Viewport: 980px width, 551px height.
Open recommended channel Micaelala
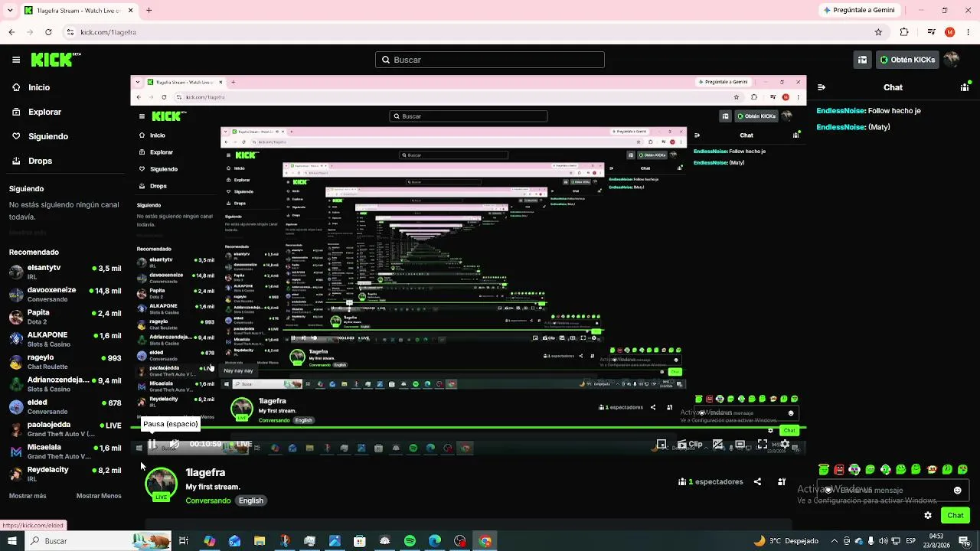pos(65,451)
